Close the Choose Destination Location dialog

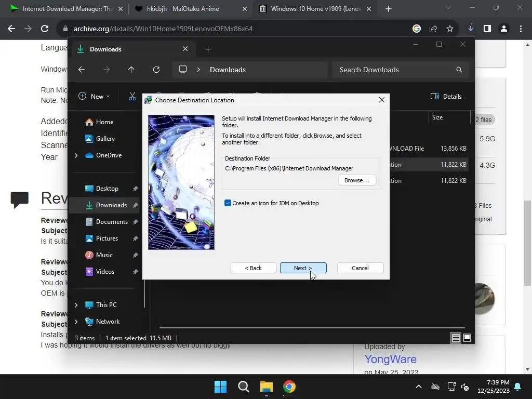tap(382, 100)
